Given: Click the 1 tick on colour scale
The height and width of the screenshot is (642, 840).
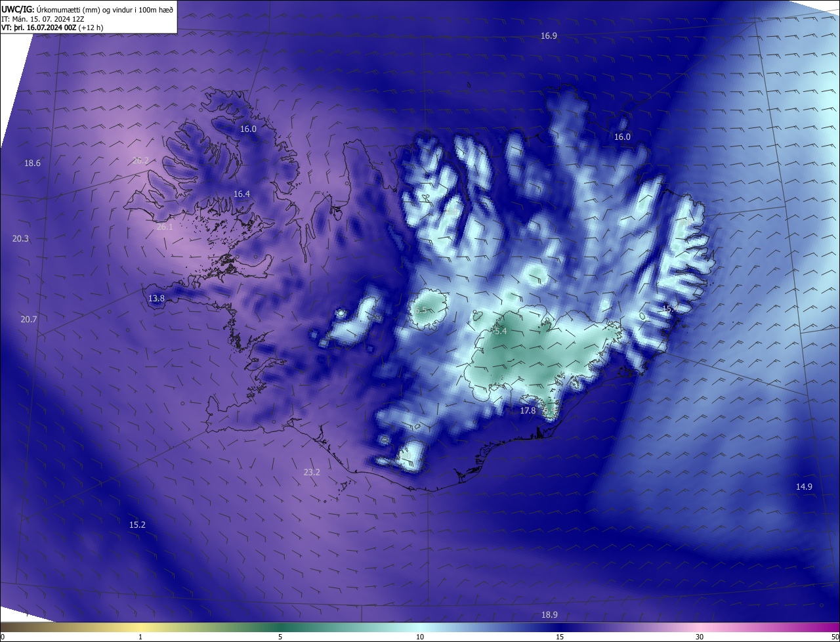Looking at the screenshot, I should (x=140, y=637).
